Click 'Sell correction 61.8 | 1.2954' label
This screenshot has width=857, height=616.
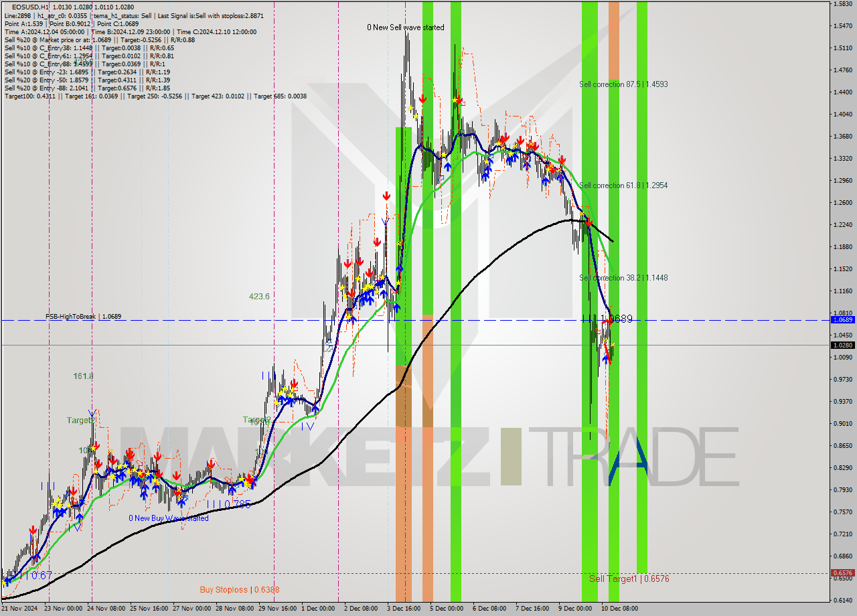point(623,185)
